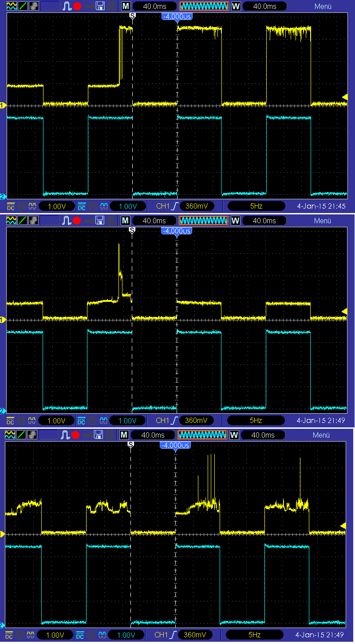The width and height of the screenshot is (355, 644).
Task: Click the cyan CH2 1.00V scale in top capture
Action: 128,206
